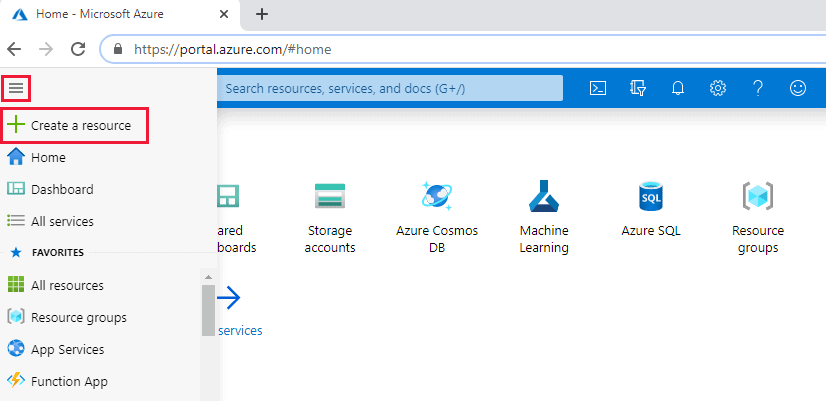Reload the page with the refresh button
Image resolution: width=826 pixels, height=401 pixels.
(x=78, y=50)
